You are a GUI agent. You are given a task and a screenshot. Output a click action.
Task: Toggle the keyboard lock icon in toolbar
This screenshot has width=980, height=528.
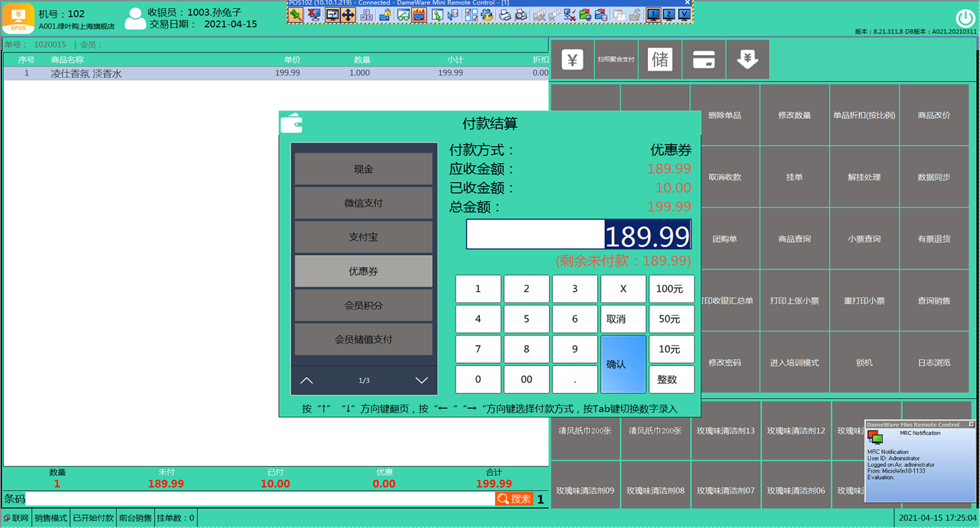pyautogui.click(x=385, y=15)
